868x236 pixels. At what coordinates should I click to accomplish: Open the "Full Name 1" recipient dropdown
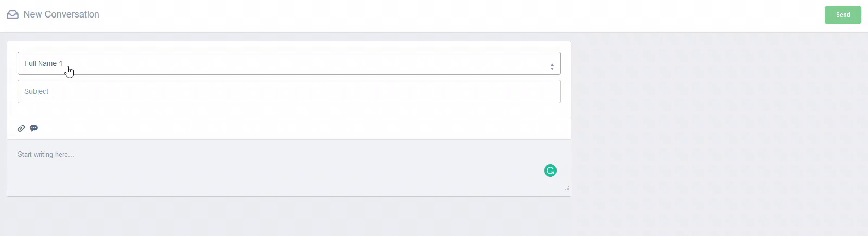click(288, 63)
